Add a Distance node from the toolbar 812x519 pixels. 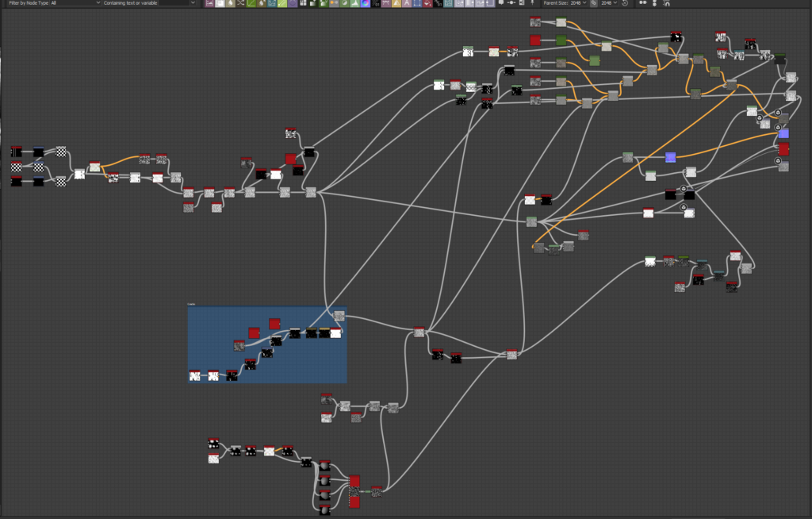[282, 3]
